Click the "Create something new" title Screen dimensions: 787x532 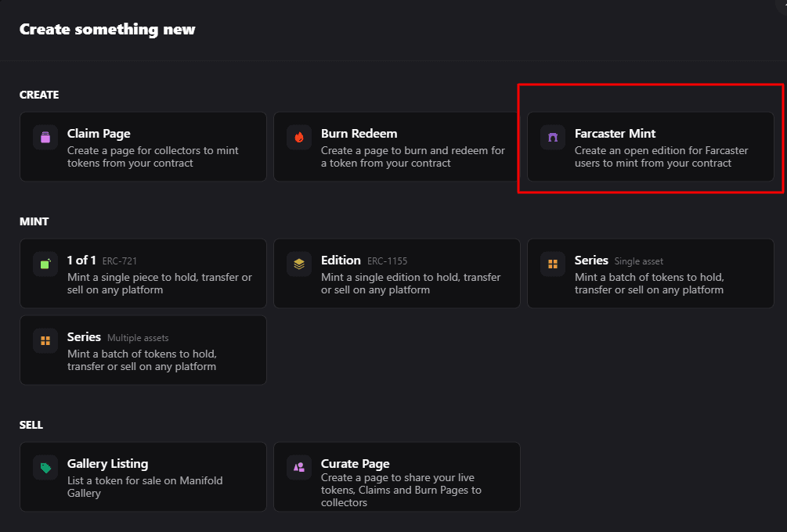107,29
